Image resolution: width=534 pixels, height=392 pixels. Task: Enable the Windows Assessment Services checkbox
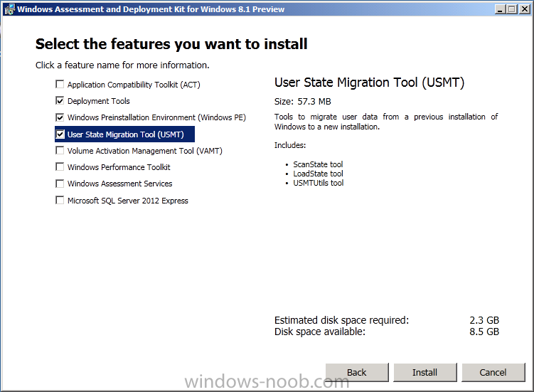tap(60, 184)
